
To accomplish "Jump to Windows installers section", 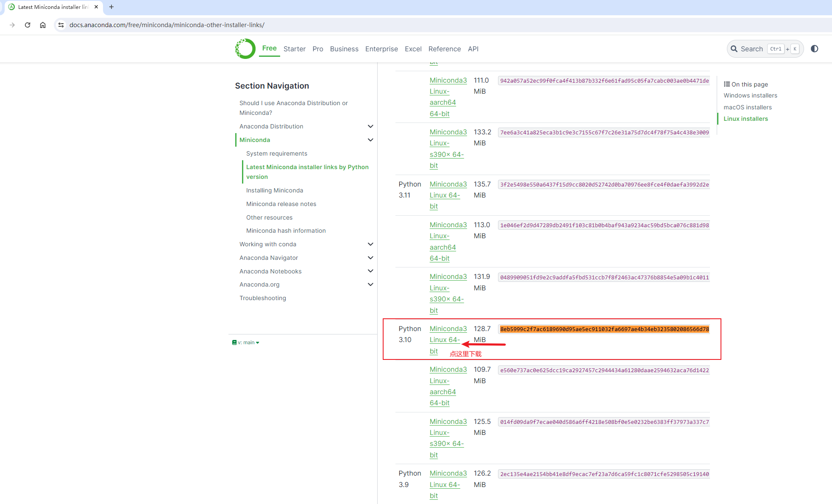I will click(x=750, y=95).
